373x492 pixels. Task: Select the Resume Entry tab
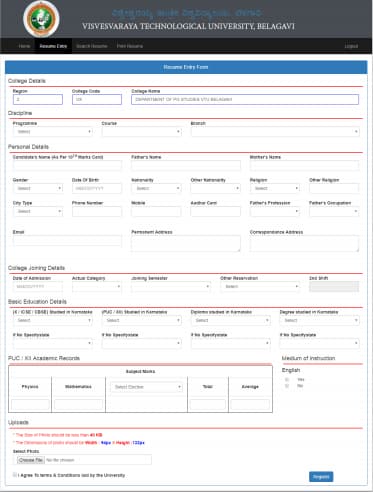click(53, 46)
